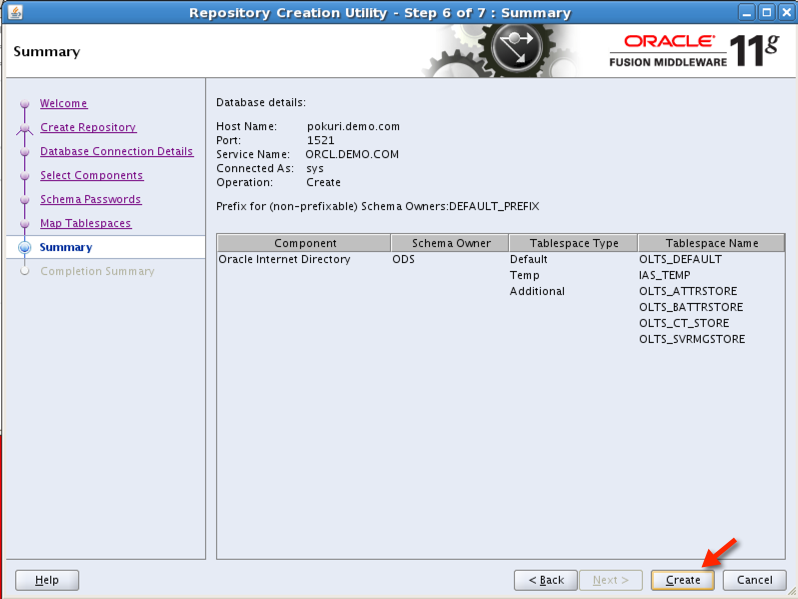Click the Connected As value sys

315,168
